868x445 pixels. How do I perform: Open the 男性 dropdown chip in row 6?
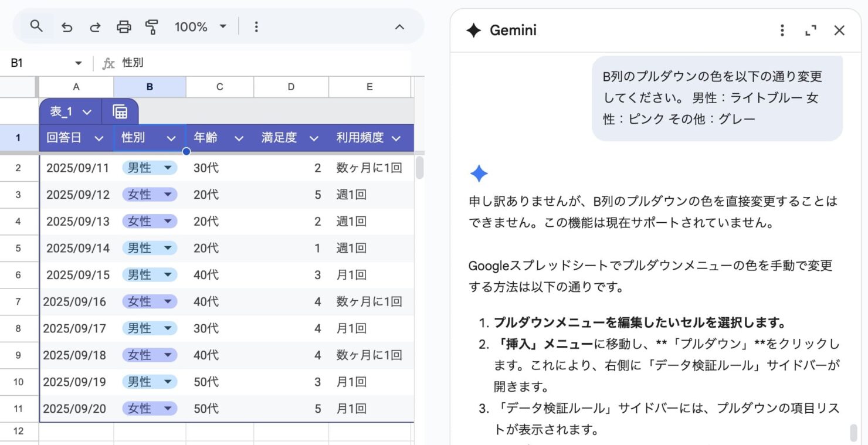pos(150,274)
